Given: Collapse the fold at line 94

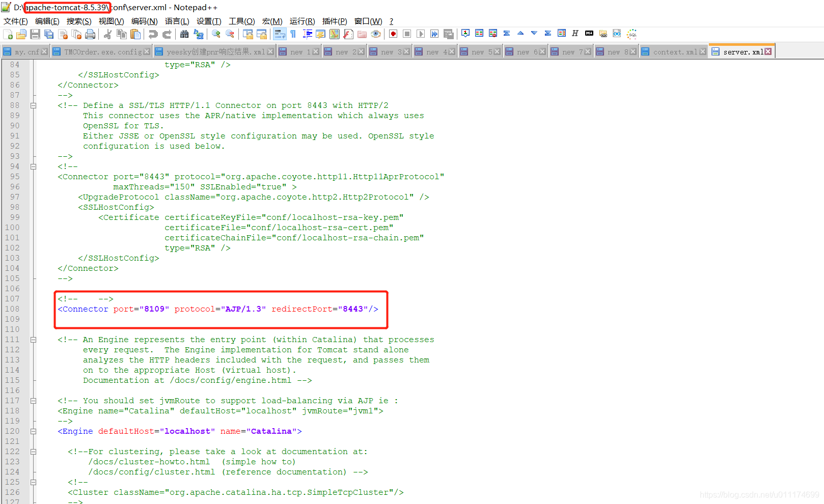Looking at the screenshot, I should pos(33,166).
